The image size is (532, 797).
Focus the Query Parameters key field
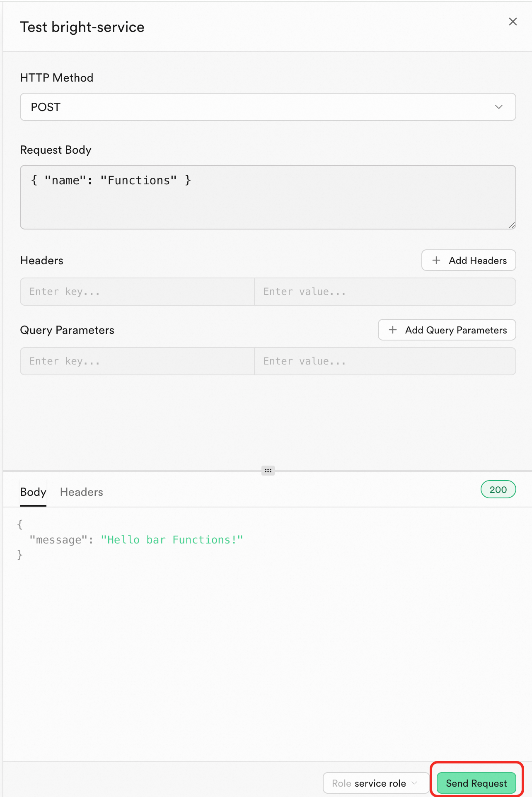point(137,361)
